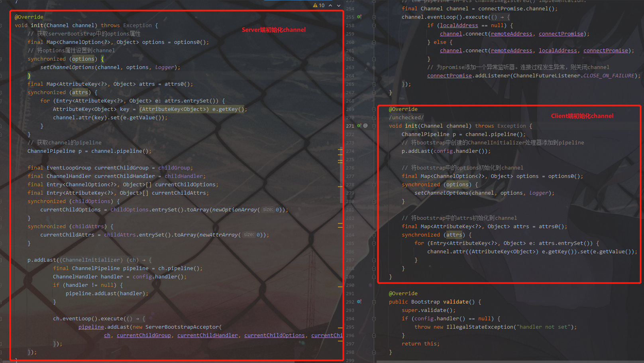Click right editor horizontal scrollbar at bottom
The height and width of the screenshot is (363, 644).
(x=510, y=361)
